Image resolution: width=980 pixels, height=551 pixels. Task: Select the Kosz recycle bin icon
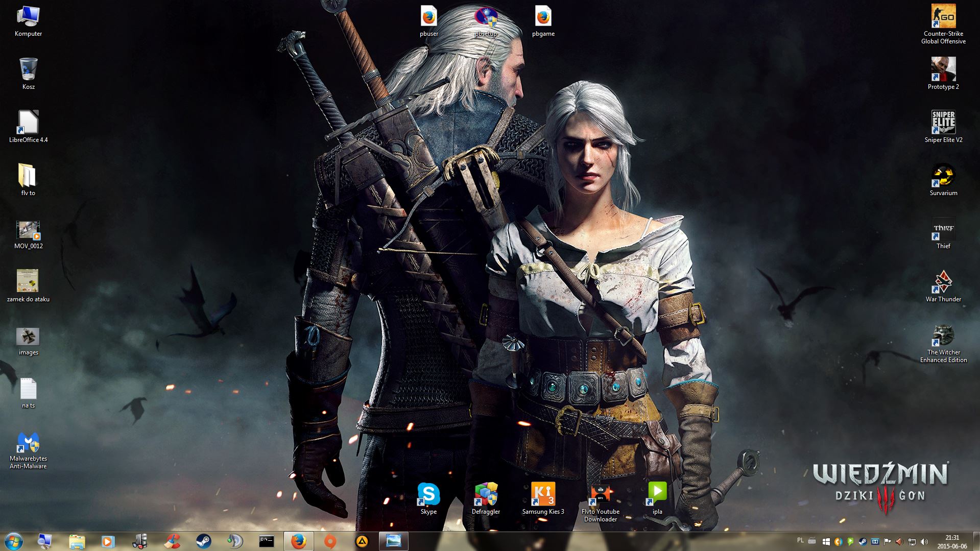[x=28, y=74]
